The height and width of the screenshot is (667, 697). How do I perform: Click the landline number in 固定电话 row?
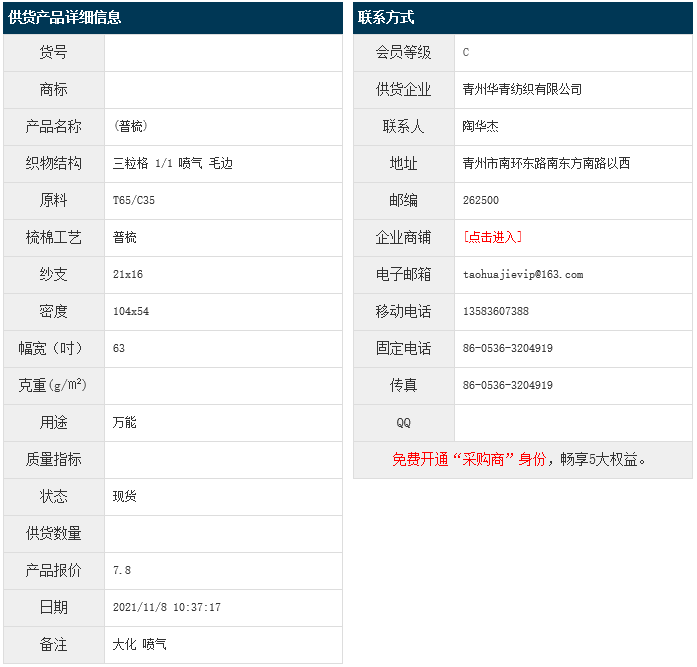tap(507, 348)
